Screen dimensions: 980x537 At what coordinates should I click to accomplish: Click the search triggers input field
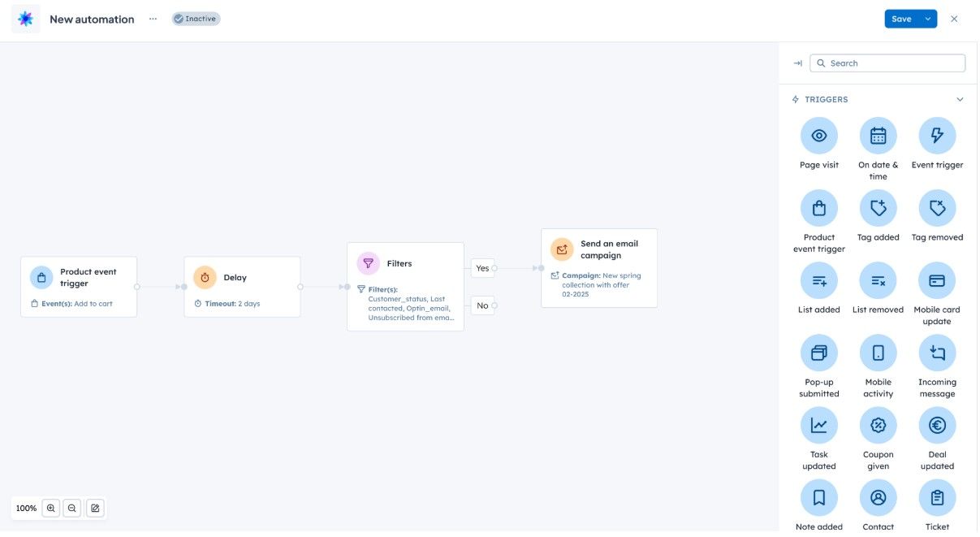coord(887,63)
